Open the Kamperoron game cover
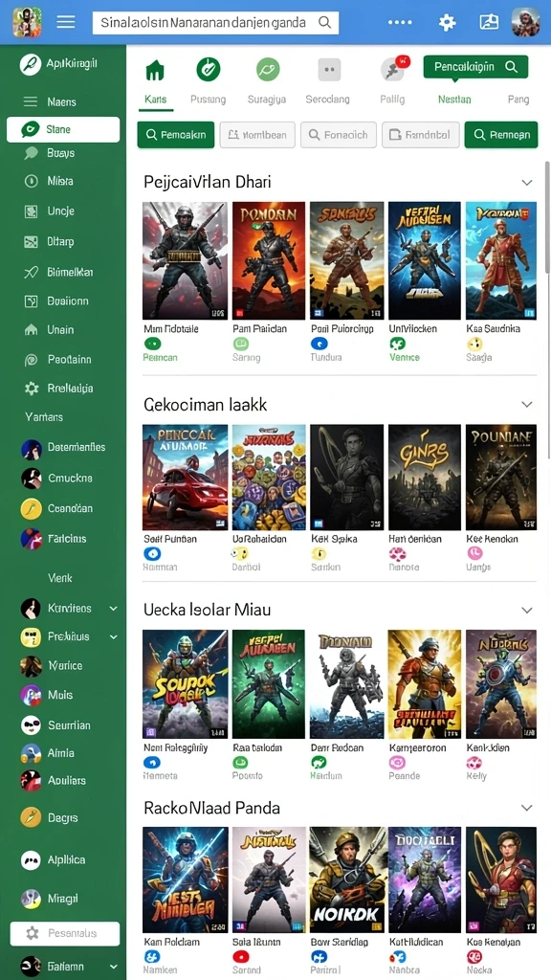 click(424, 683)
